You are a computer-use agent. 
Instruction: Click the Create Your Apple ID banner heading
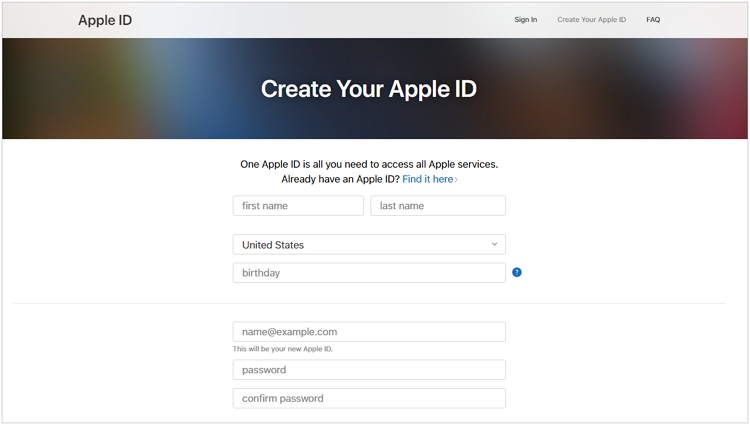click(x=369, y=89)
